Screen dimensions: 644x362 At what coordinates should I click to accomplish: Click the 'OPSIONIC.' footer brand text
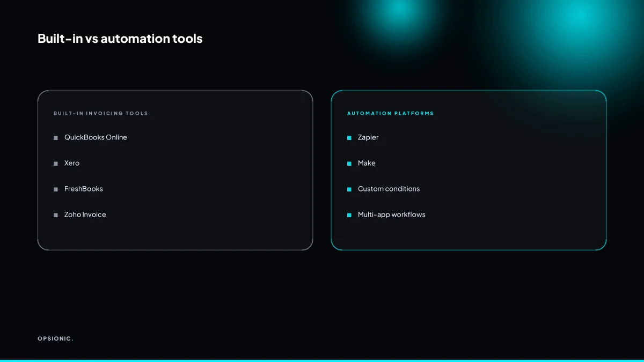(x=55, y=338)
